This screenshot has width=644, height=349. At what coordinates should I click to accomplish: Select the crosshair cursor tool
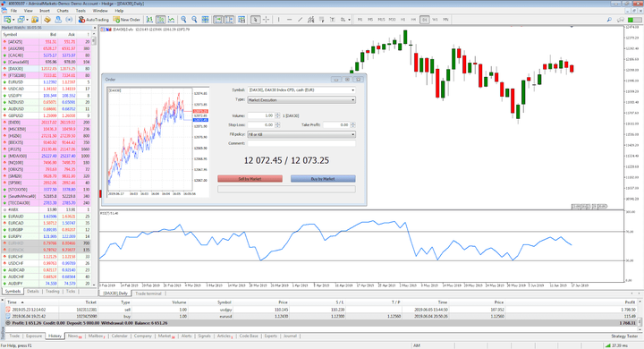(266, 20)
